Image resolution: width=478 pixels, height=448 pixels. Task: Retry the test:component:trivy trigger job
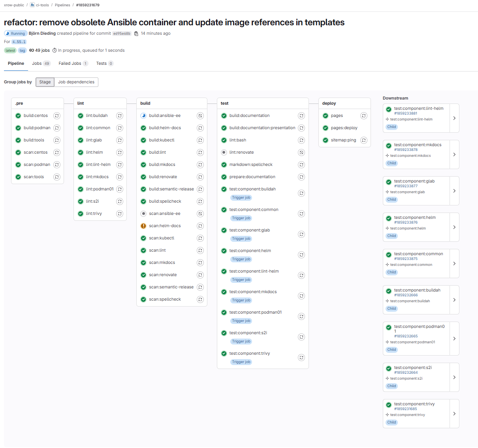click(x=301, y=358)
